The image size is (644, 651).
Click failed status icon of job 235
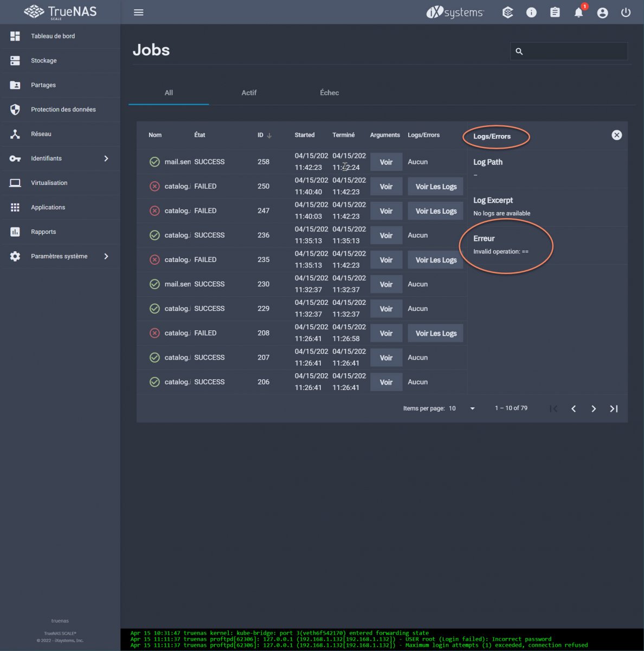(154, 259)
